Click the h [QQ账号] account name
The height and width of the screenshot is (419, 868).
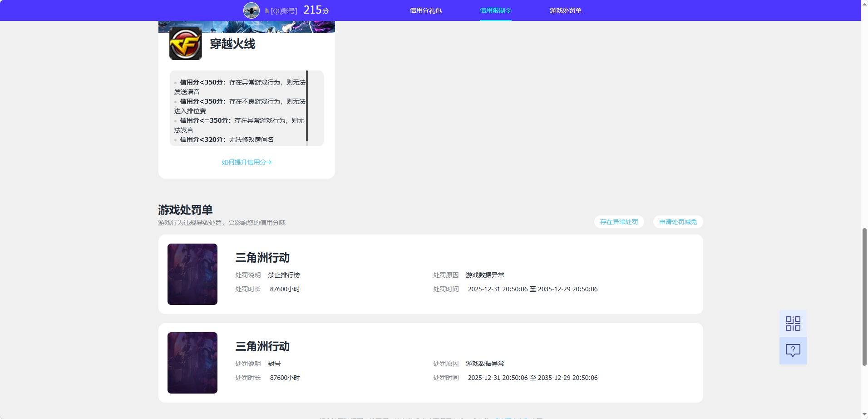coord(281,10)
